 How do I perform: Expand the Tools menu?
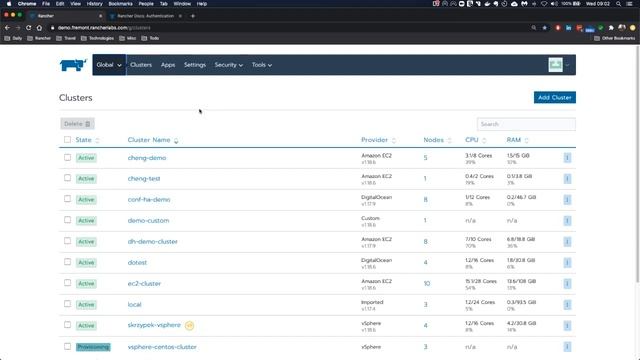[262, 65]
